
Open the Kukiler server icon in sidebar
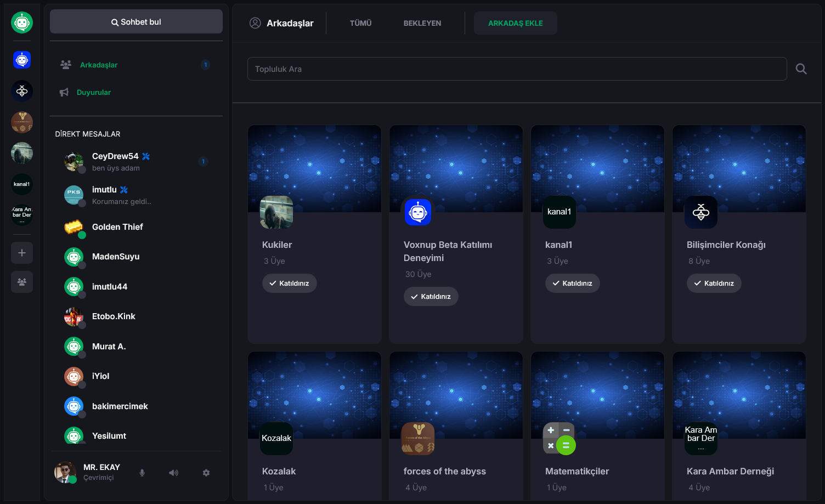[x=22, y=153]
